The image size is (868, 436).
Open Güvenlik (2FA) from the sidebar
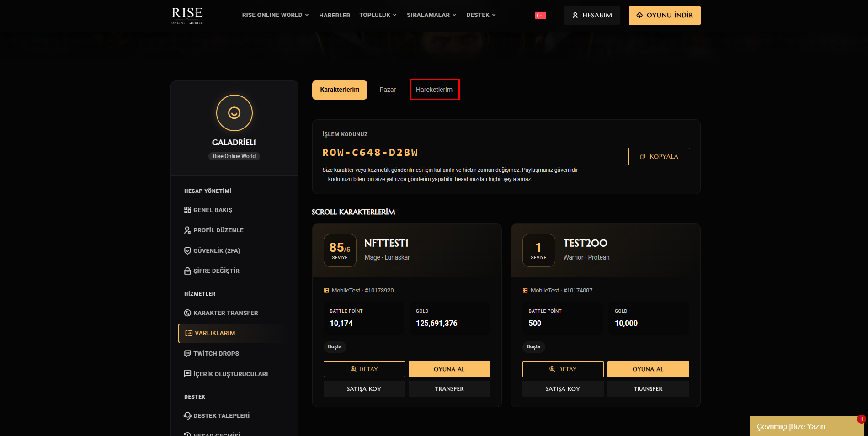tap(212, 250)
